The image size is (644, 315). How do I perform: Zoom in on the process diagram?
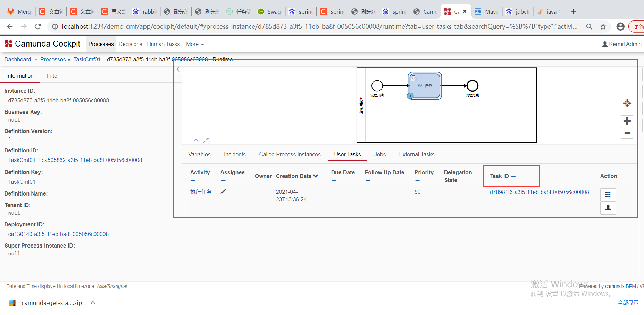coord(627,121)
